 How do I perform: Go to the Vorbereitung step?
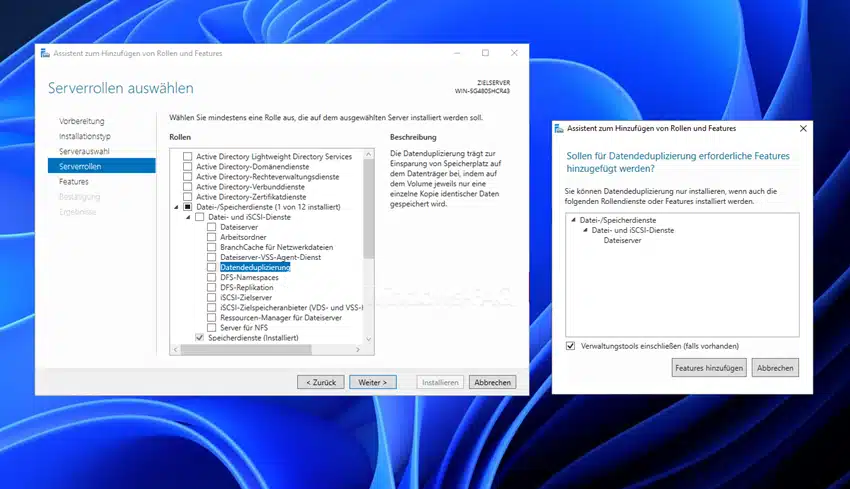point(81,121)
